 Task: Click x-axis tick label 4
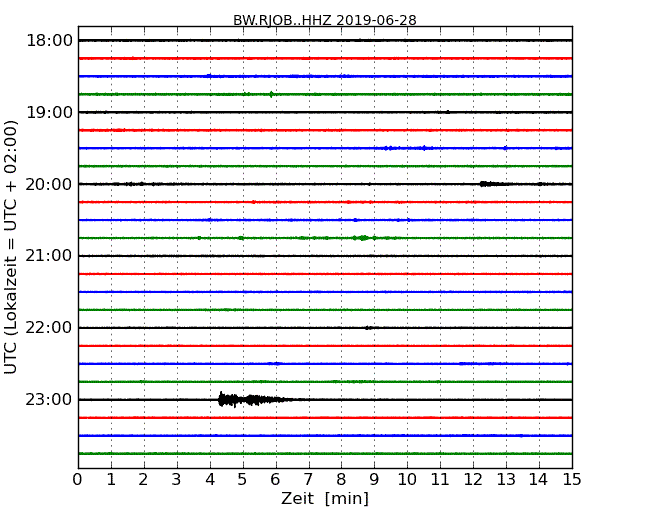point(210,479)
